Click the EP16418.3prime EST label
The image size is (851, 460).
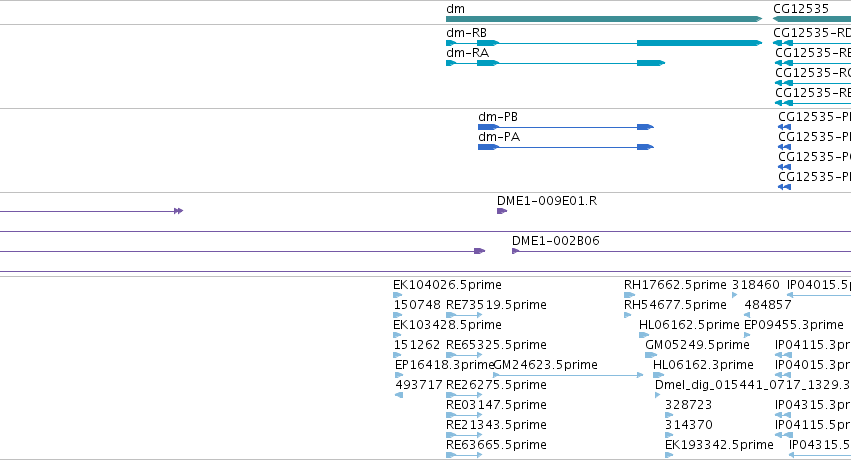pos(444,365)
